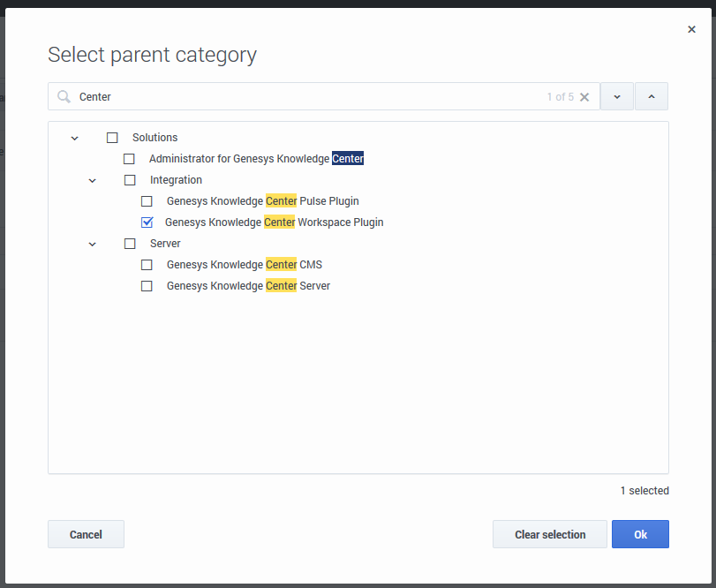Viewport: 716px width, 588px height.
Task: Collapse the Integration tree node
Action: pos(93,180)
